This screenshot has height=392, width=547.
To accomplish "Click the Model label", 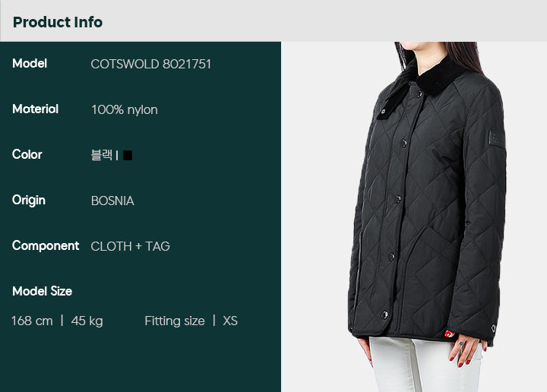I will pyautogui.click(x=30, y=64).
